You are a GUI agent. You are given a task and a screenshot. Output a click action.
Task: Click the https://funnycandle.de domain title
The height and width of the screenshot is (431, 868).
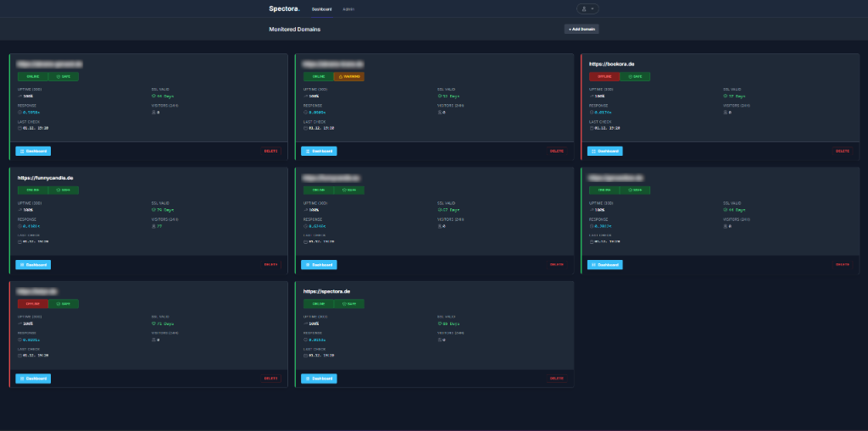click(x=46, y=178)
